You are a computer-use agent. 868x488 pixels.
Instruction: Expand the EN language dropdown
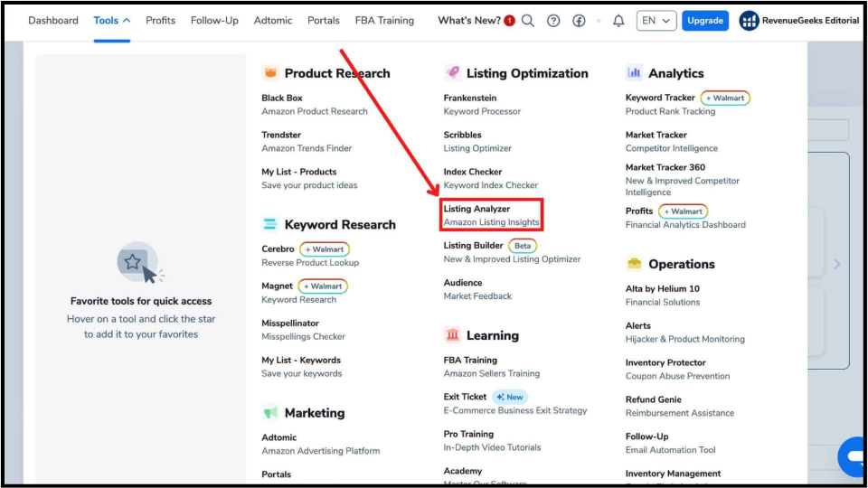(x=656, y=21)
